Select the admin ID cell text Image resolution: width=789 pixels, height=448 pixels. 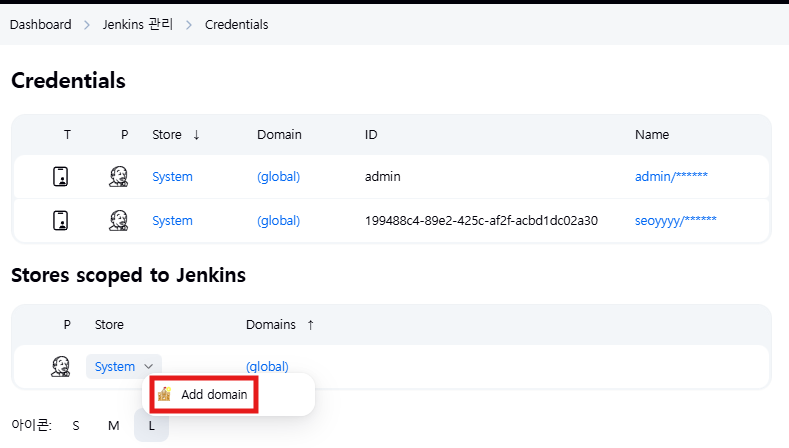tap(383, 177)
